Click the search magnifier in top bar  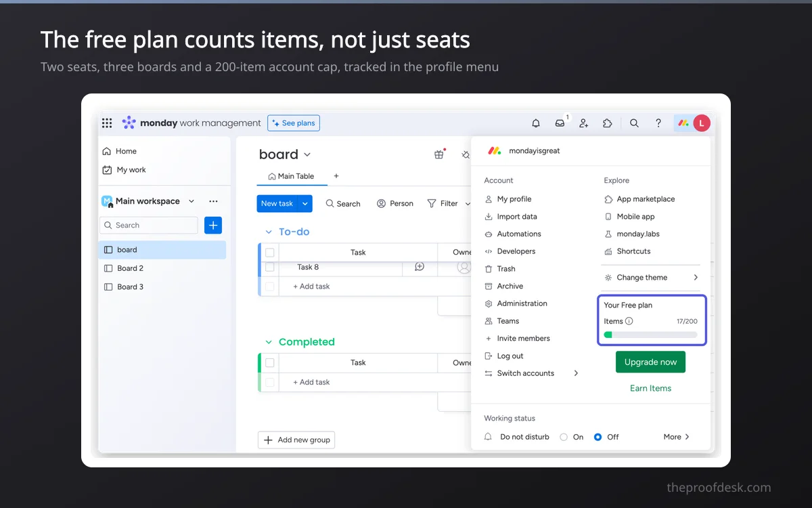(634, 123)
